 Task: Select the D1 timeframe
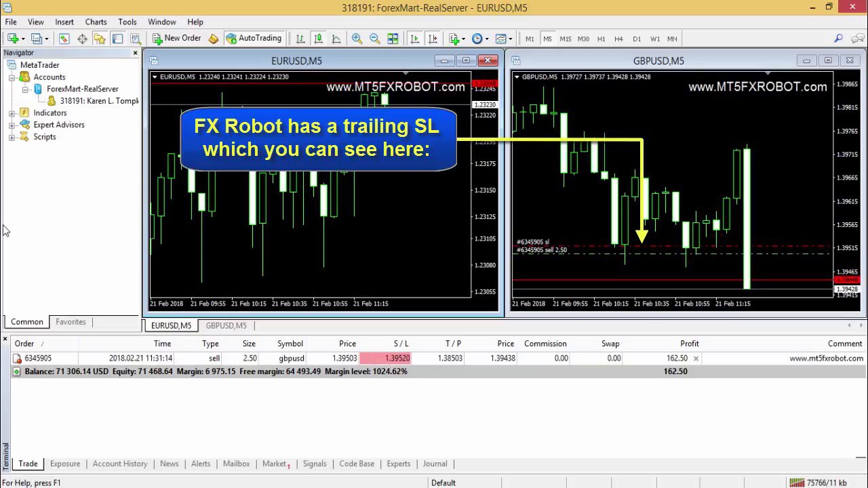[637, 39]
